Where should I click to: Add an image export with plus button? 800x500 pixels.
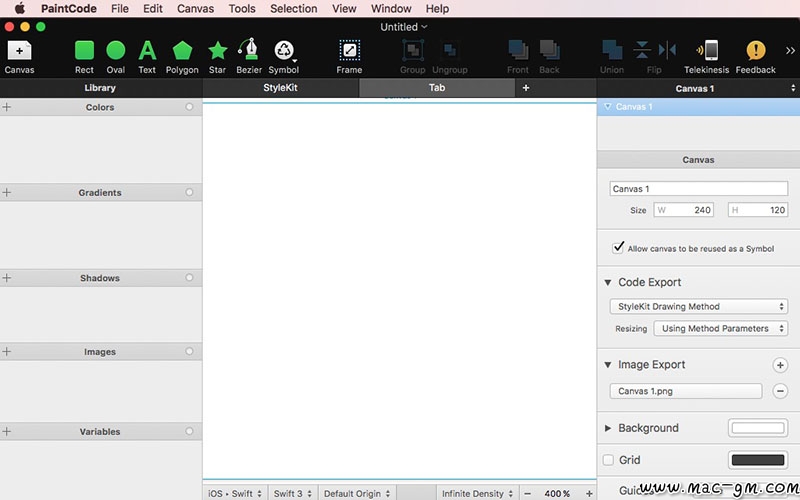(x=780, y=365)
